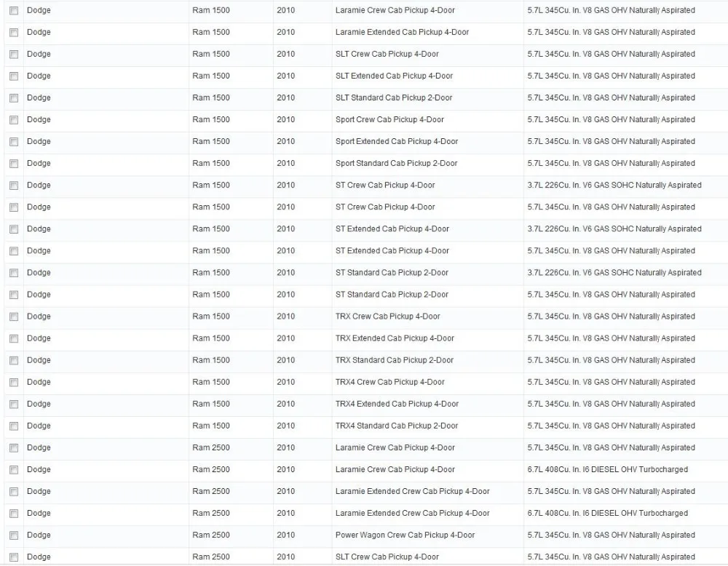Tick the Sport Standard Cab Pickup 2-Door checkbox
The height and width of the screenshot is (566, 728).
[x=14, y=163]
